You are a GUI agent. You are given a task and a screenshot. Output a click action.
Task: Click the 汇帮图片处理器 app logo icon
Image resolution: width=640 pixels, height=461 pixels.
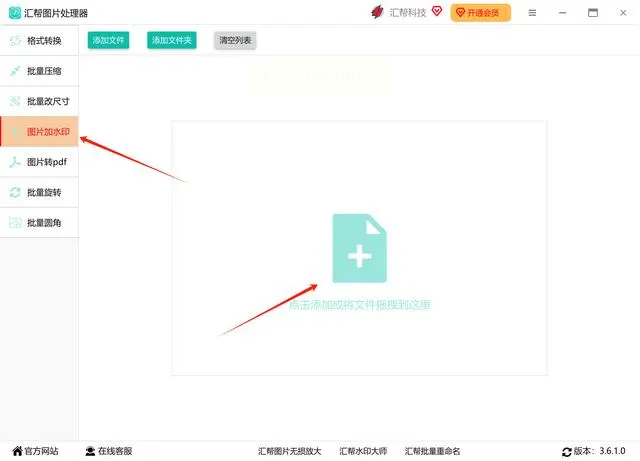(x=15, y=13)
